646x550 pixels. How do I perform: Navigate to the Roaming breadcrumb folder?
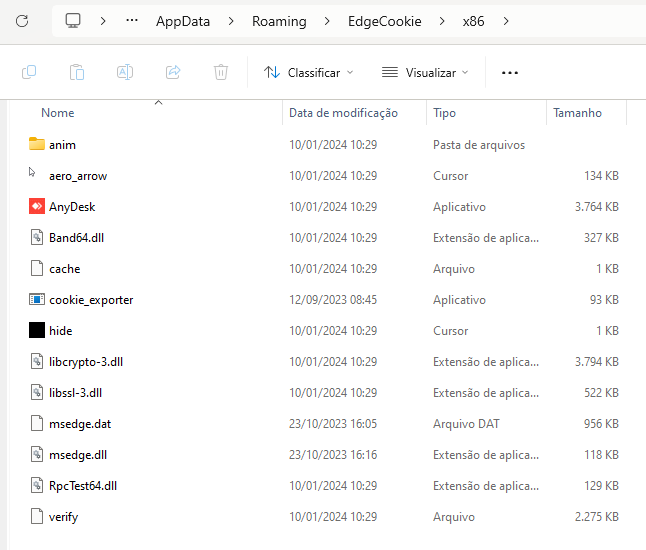(x=279, y=21)
